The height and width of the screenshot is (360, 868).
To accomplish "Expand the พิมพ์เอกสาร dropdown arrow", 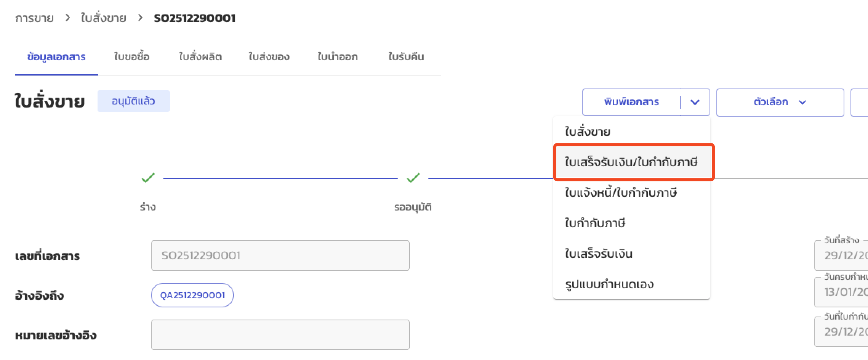I will [x=695, y=102].
